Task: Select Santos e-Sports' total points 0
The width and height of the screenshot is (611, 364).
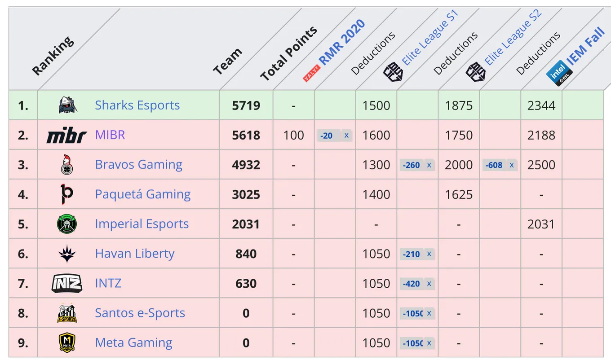Action: pyautogui.click(x=246, y=313)
